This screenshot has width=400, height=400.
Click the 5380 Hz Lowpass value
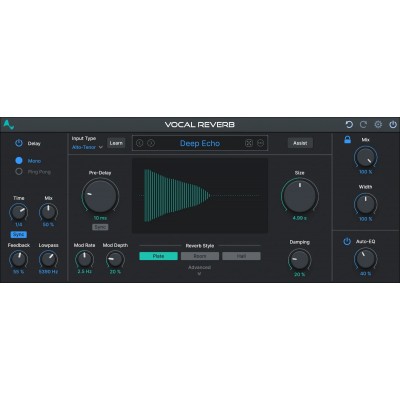48,272
